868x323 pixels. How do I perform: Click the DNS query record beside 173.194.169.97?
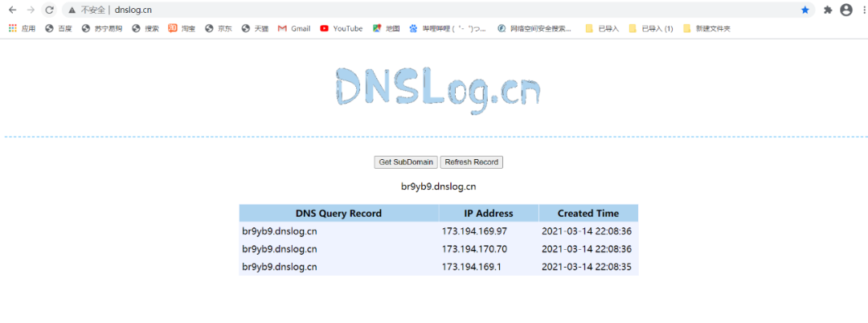[280, 231]
